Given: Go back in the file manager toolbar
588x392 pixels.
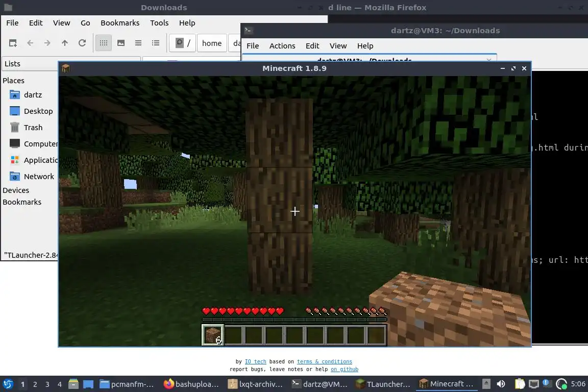Looking at the screenshot, I should tap(30, 43).
